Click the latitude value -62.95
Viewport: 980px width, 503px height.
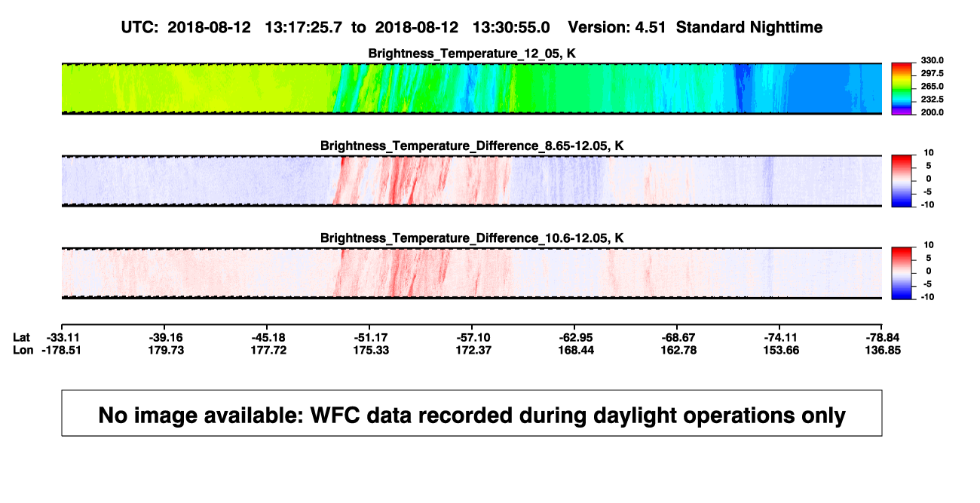[575, 337]
